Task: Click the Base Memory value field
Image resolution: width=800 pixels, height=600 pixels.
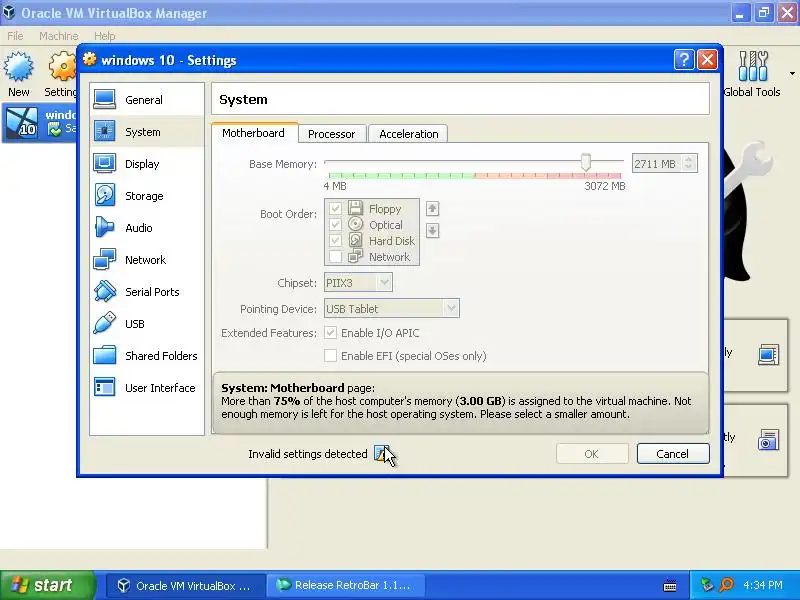Action: (657, 163)
